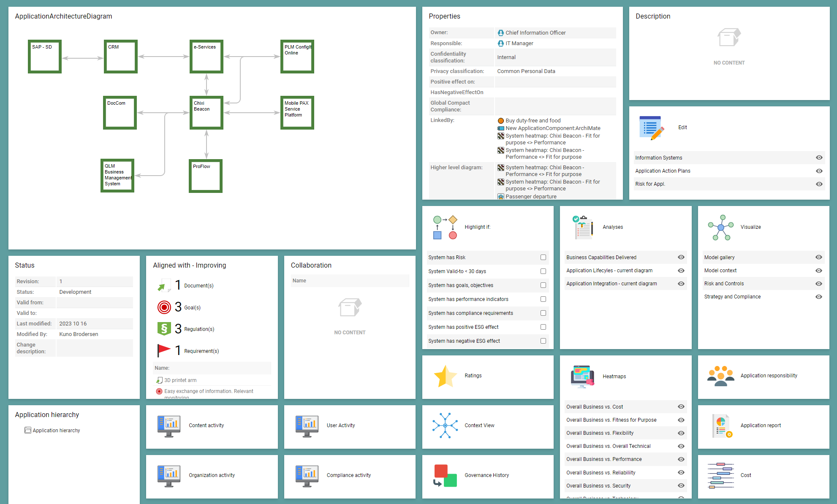
Task: Open Chief Information Officer owner link
Action: coord(535,33)
